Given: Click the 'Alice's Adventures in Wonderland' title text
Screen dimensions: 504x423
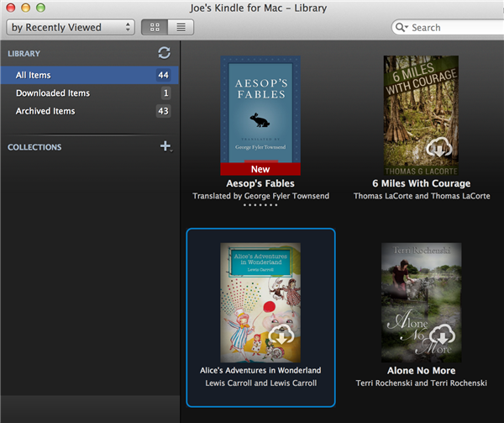Looking at the screenshot, I should tap(260, 371).
